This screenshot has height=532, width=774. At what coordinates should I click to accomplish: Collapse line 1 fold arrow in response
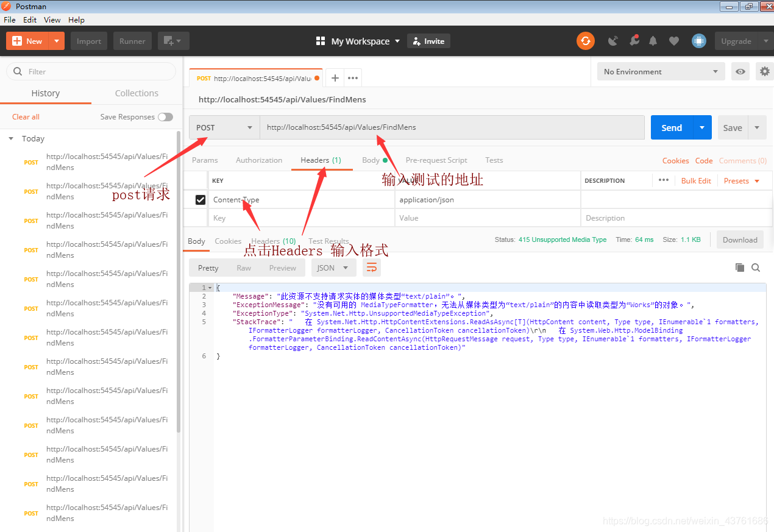pyautogui.click(x=210, y=288)
